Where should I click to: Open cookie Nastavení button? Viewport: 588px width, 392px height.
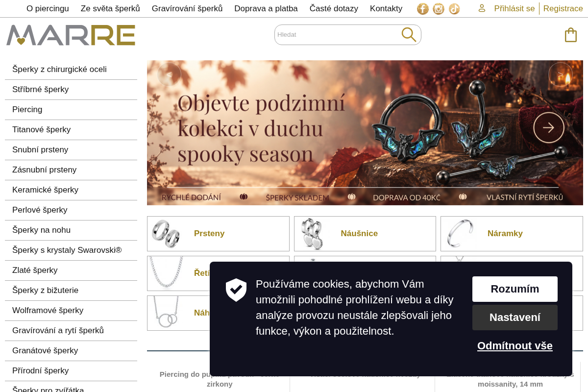coord(515,318)
